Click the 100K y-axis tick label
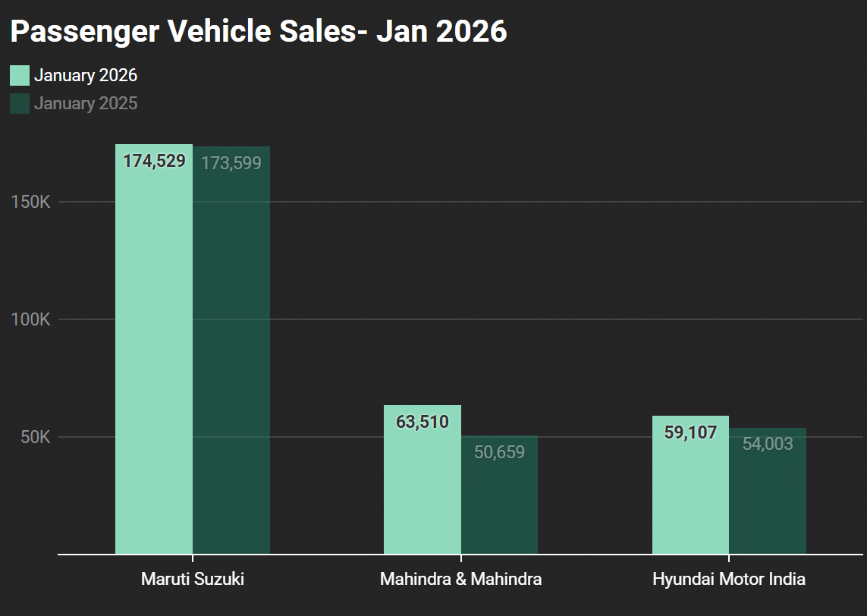Viewport: 867px width, 616px height. point(31,319)
